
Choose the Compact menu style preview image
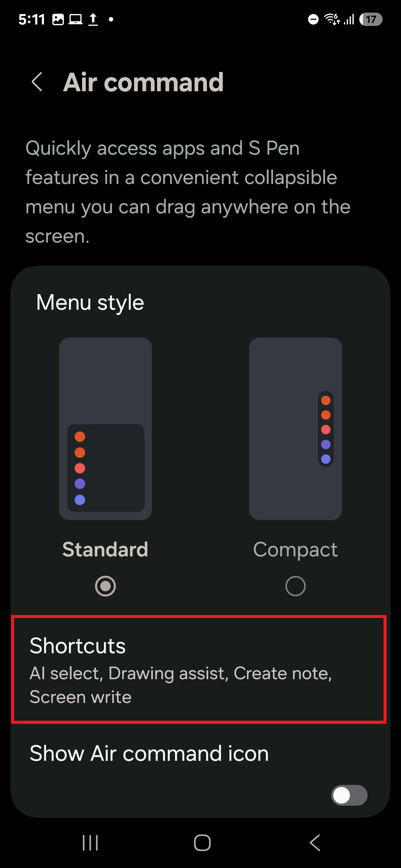click(296, 429)
